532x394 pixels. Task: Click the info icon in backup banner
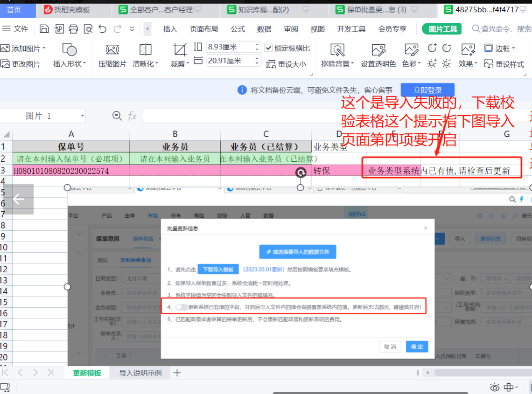242,90
